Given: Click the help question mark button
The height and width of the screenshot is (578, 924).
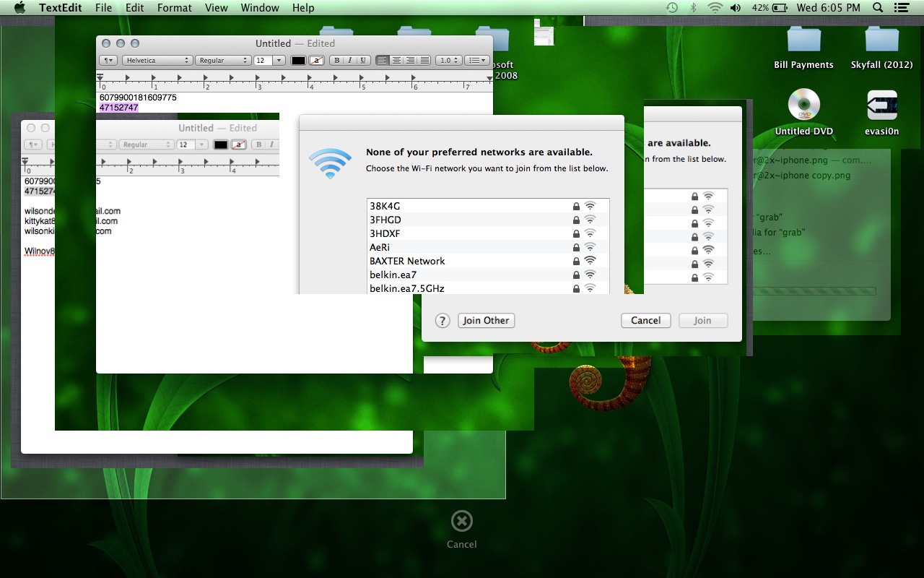Looking at the screenshot, I should [x=443, y=321].
